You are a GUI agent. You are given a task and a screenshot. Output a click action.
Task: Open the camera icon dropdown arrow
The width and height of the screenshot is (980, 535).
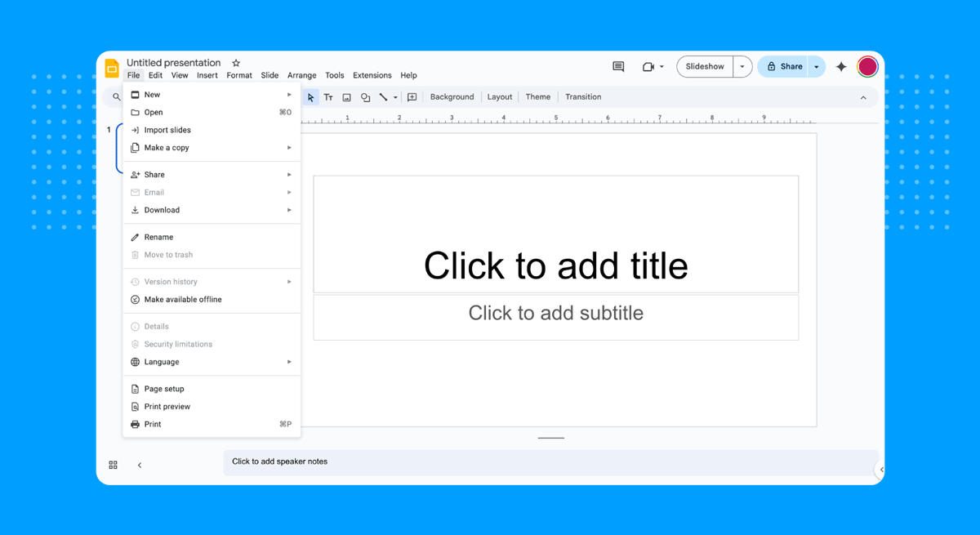point(661,67)
